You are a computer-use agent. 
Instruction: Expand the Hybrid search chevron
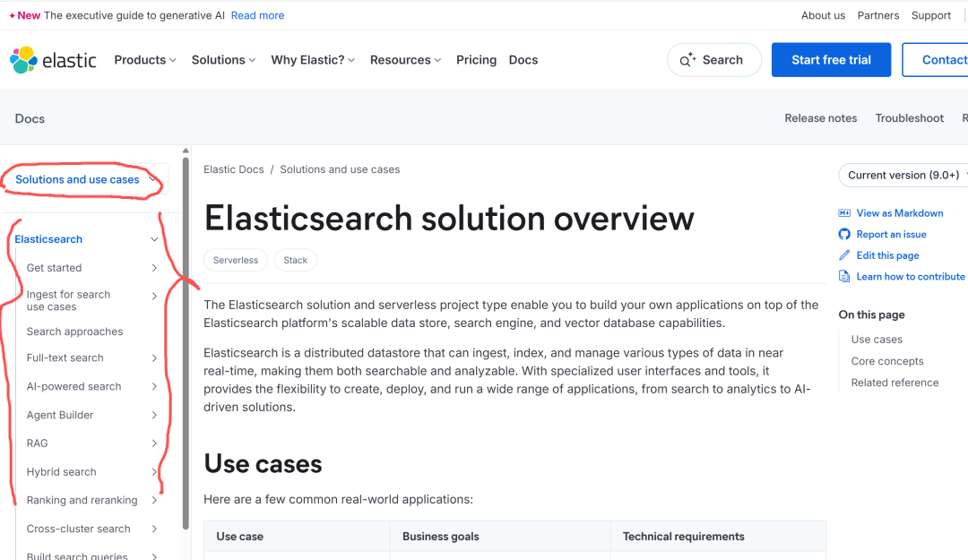click(154, 471)
